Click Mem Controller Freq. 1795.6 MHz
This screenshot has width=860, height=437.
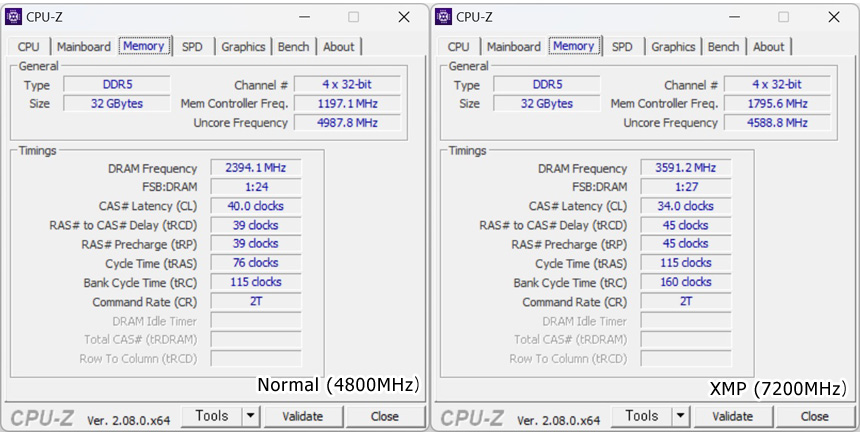pos(778,104)
